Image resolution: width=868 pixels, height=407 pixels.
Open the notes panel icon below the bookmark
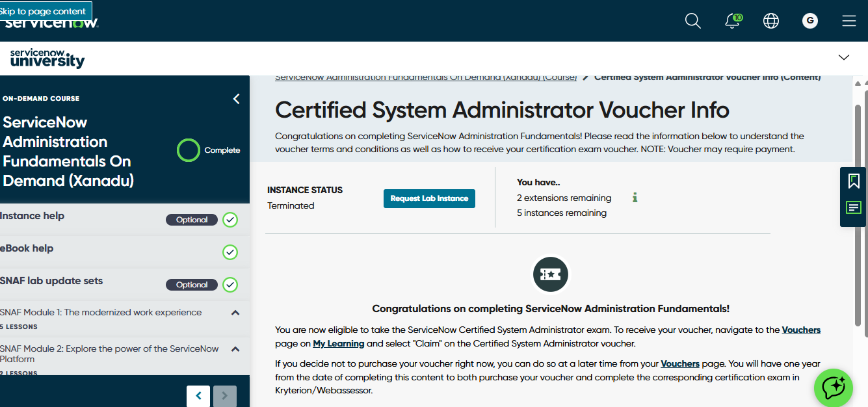pos(852,207)
